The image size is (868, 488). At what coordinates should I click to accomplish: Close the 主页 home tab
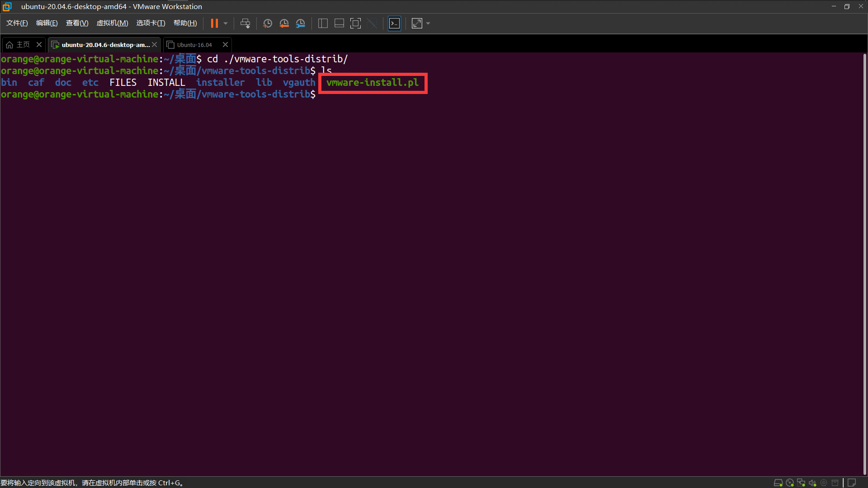coord(39,45)
